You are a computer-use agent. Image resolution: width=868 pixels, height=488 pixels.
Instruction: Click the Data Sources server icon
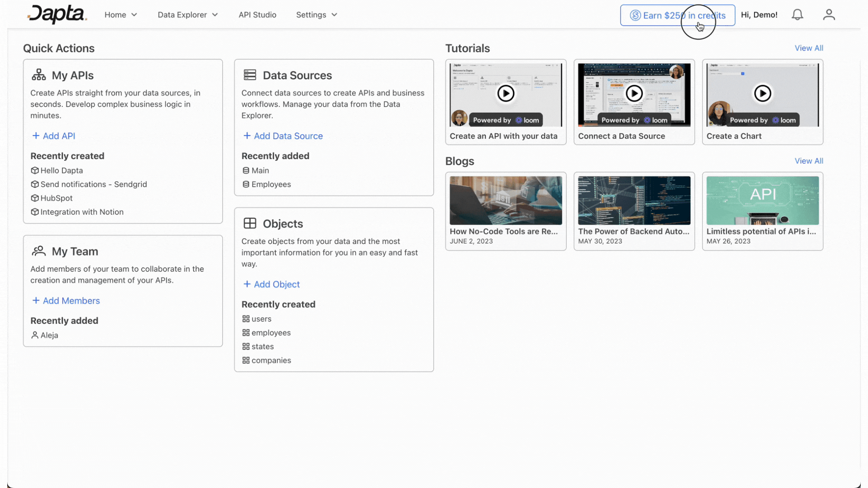click(250, 75)
